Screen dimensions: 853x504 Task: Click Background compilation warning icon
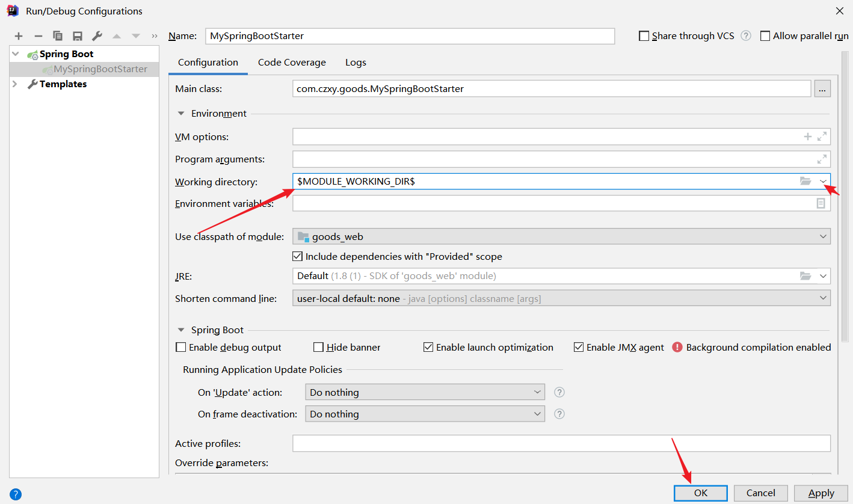tap(677, 347)
